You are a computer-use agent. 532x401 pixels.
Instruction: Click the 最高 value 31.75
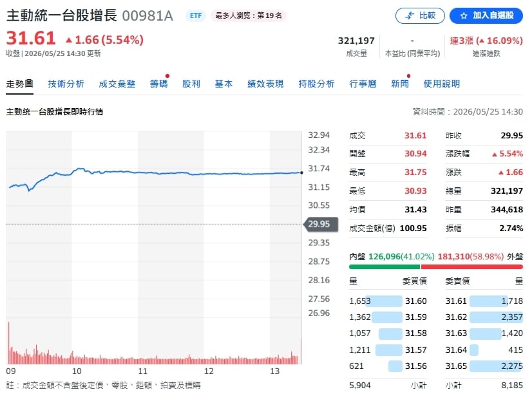click(x=415, y=173)
